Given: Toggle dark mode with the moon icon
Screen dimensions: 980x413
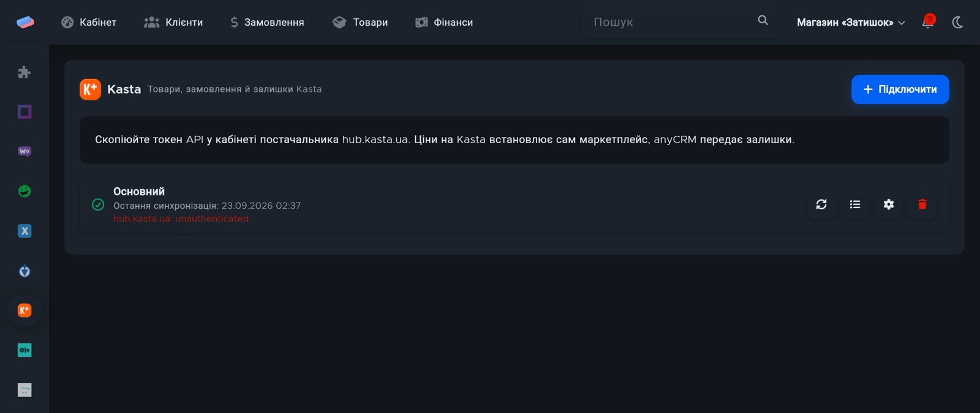Looking at the screenshot, I should [x=958, y=22].
